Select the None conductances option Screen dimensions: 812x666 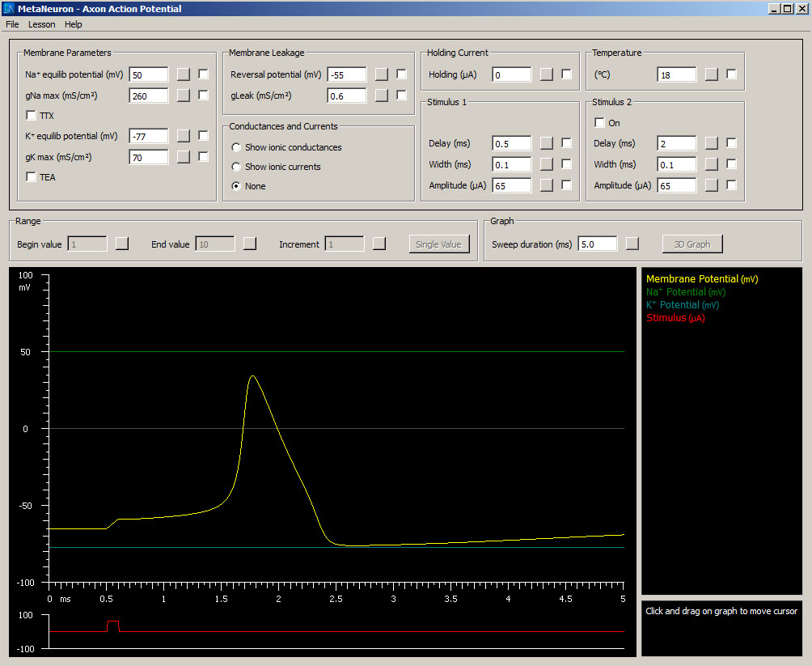click(236, 186)
